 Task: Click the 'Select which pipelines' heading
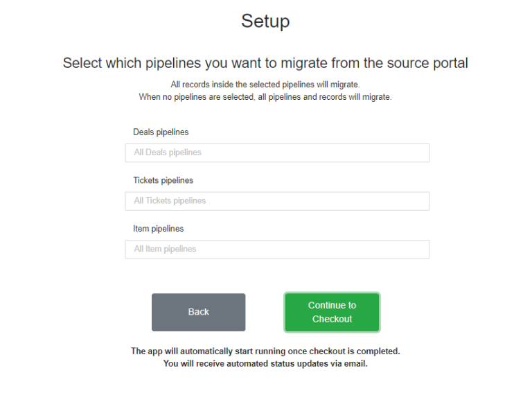265,63
